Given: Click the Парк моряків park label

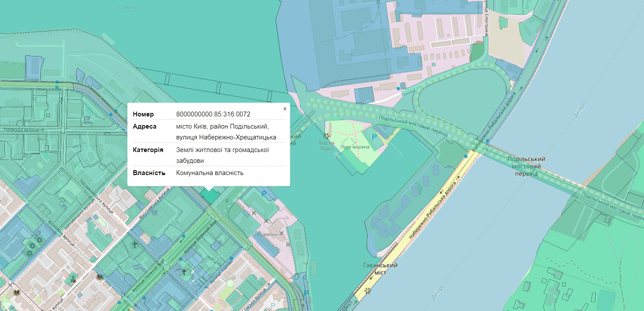Looking at the screenshot, I should pos(355,147).
